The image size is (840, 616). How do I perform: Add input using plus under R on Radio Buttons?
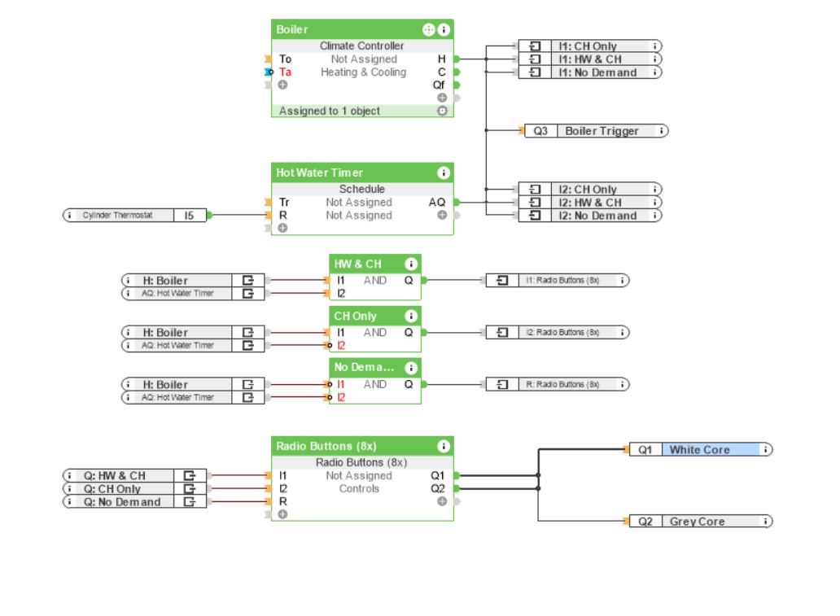[x=282, y=515]
